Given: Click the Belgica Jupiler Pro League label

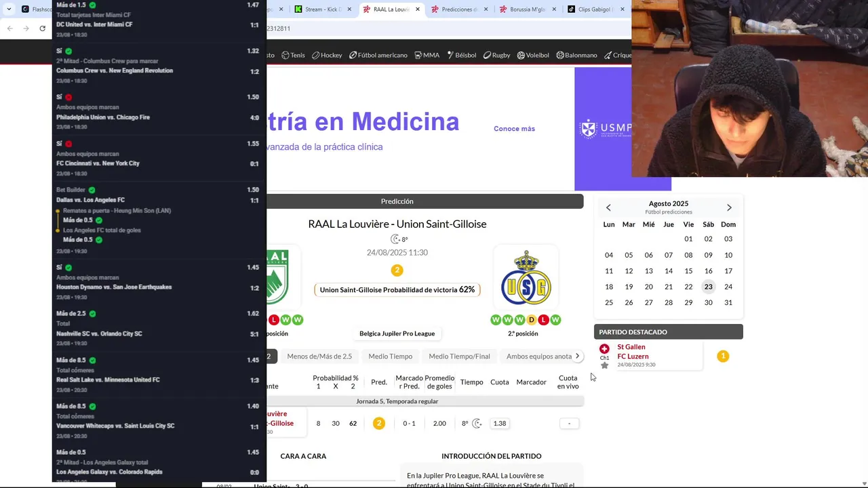Looking at the screenshot, I should point(397,333).
